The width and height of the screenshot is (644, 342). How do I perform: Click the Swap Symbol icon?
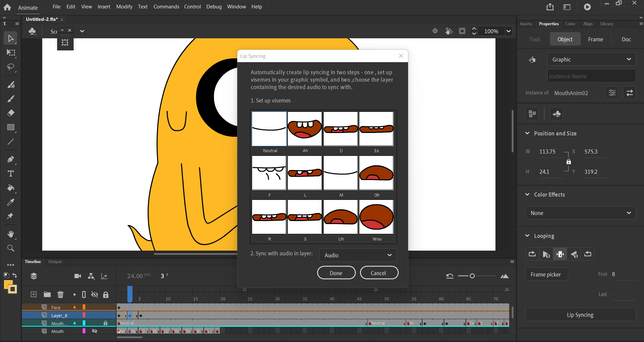pyautogui.click(x=630, y=93)
